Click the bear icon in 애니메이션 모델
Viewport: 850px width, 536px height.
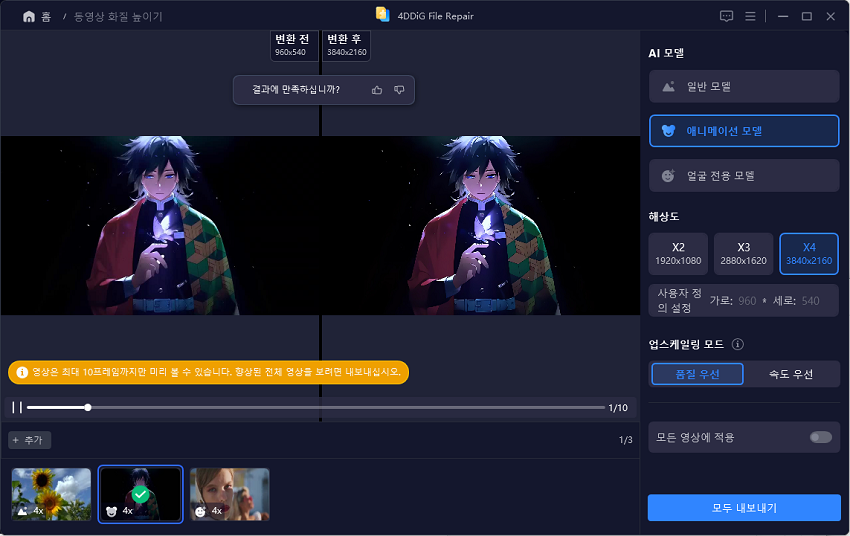click(x=668, y=131)
